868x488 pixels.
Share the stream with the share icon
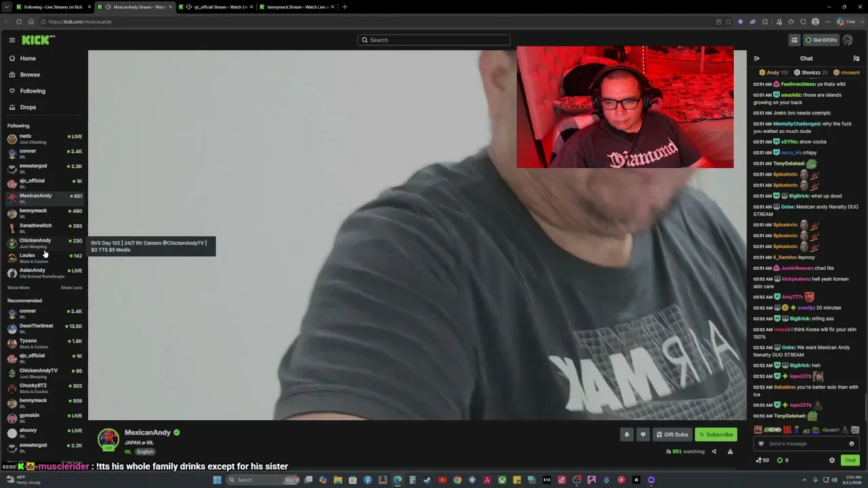(713, 451)
